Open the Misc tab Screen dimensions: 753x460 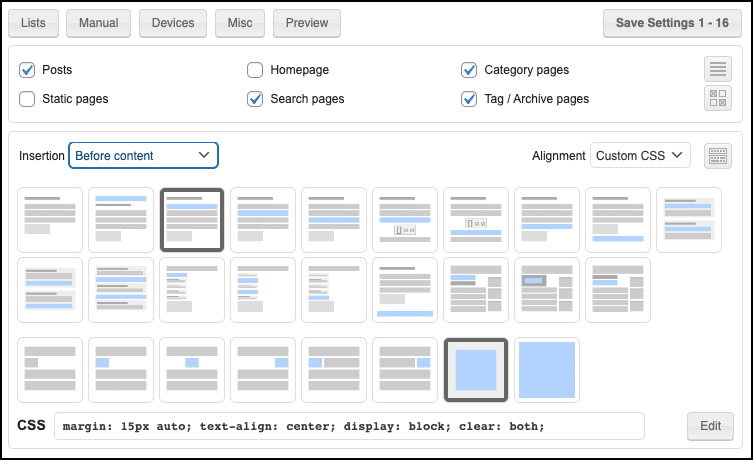(x=240, y=23)
